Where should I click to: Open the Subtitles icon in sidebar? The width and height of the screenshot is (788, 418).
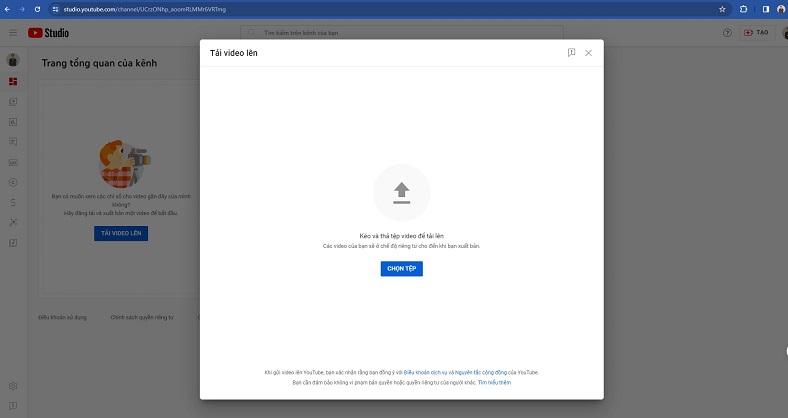click(13, 162)
